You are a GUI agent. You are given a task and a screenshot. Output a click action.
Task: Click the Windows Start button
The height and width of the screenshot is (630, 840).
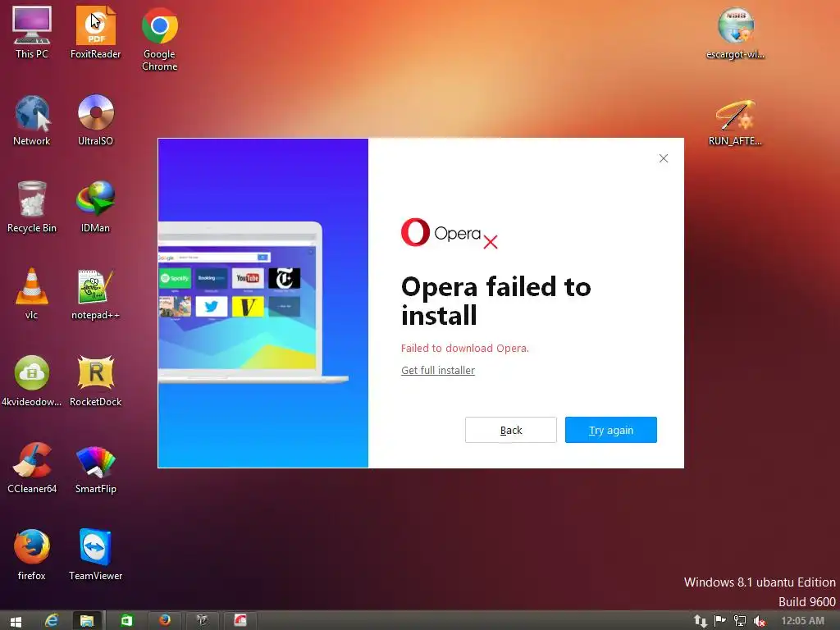(x=16, y=622)
